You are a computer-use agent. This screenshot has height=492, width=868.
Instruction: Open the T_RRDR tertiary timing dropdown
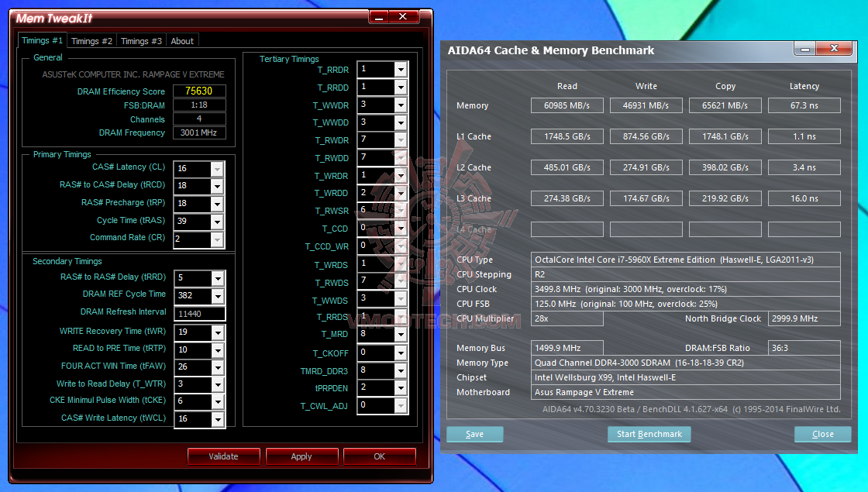[x=401, y=69]
